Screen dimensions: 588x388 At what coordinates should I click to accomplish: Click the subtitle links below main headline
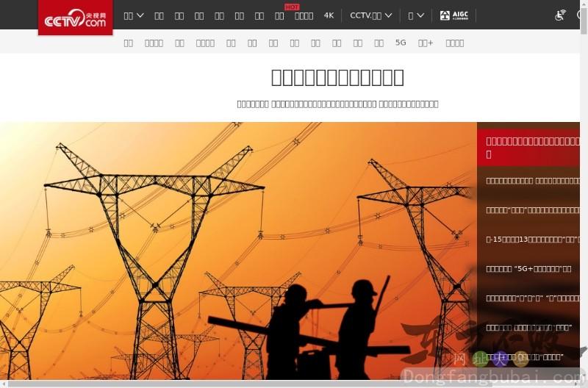pos(337,104)
